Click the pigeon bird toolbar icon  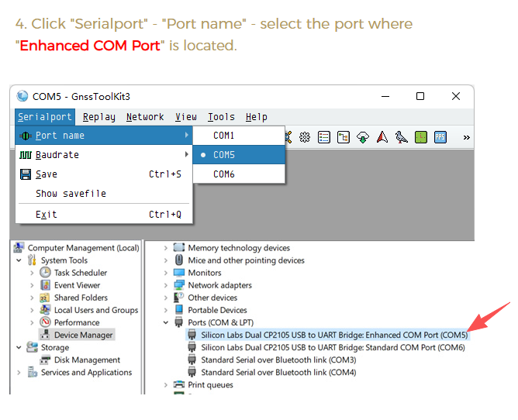click(x=401, y=137)
